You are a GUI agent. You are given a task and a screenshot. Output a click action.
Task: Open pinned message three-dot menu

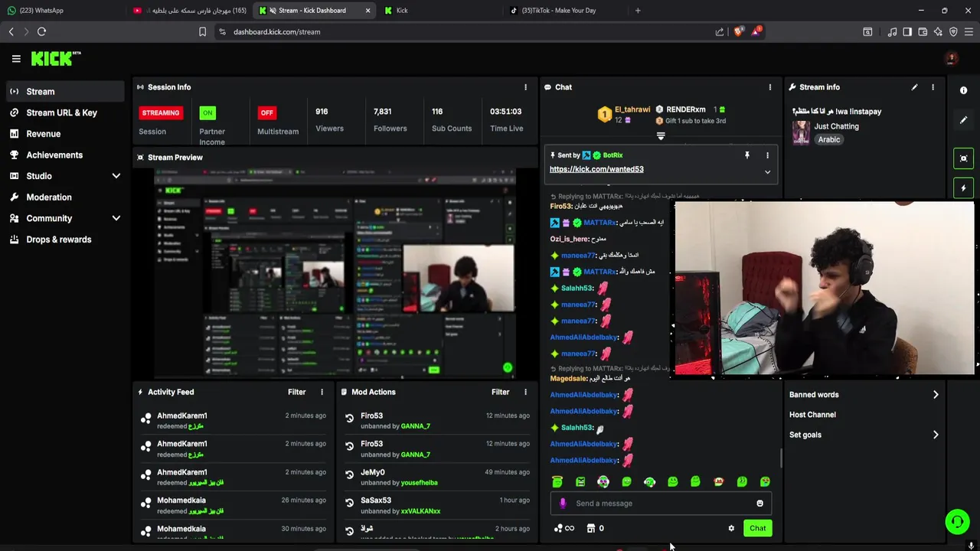[767, 155]
